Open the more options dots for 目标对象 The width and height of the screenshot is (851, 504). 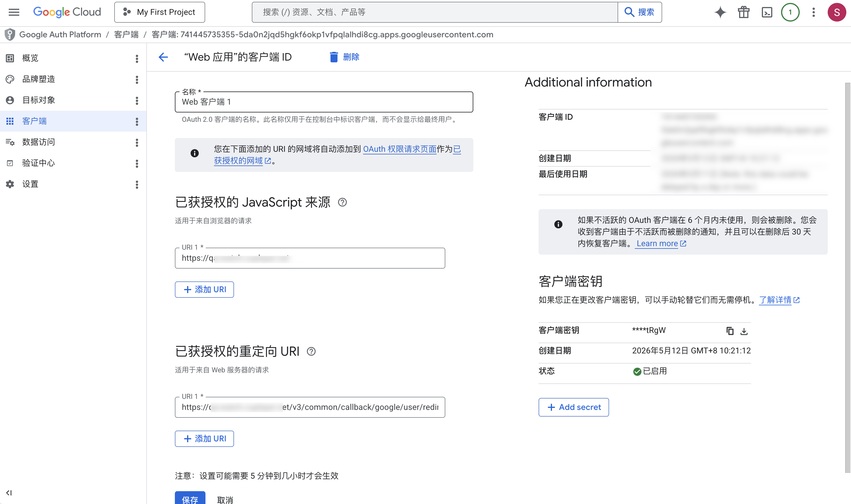[x=137, y=101]
